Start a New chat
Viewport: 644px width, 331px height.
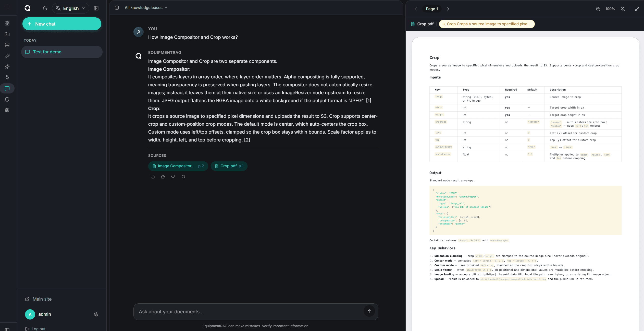pyautogui.click(x=62, y=24)
